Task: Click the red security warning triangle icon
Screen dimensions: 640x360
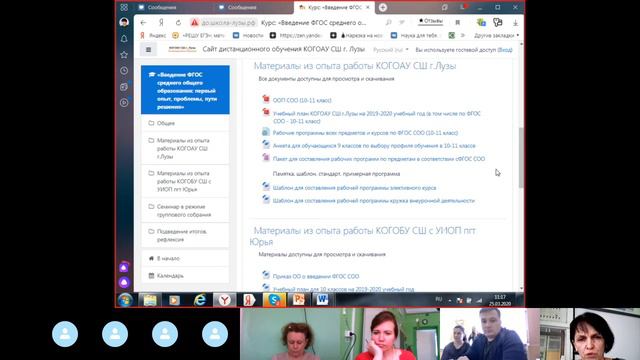Action: click(x=195, y=23)
